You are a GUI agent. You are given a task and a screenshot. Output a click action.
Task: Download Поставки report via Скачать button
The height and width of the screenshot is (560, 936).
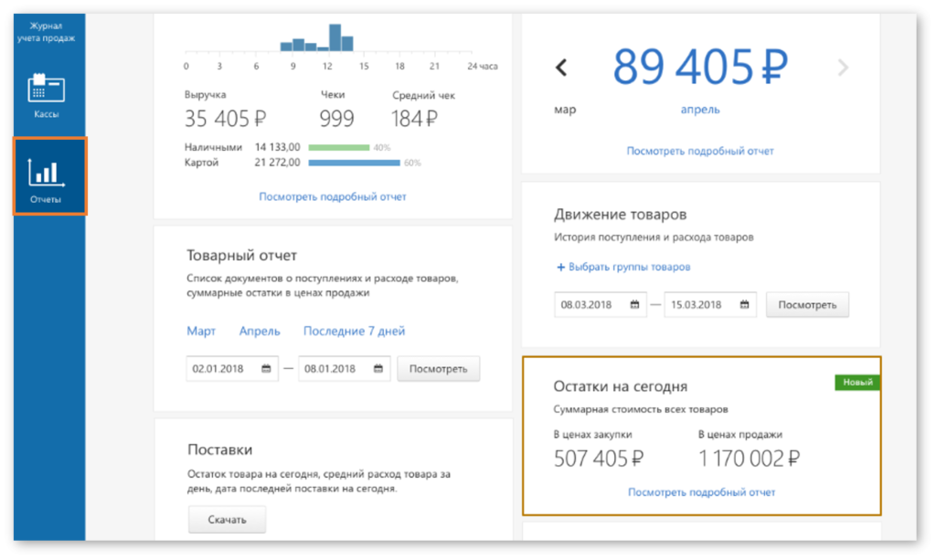(x=227, y=519)
